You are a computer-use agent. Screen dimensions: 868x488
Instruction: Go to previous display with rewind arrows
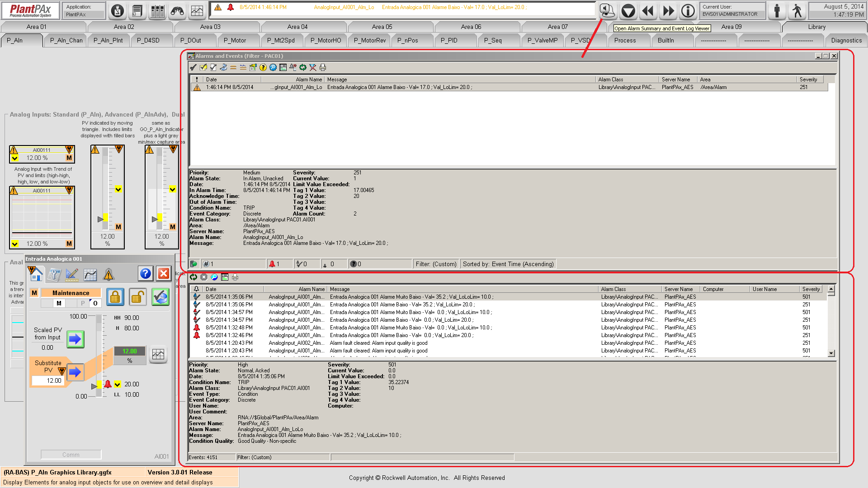point(648,11)
